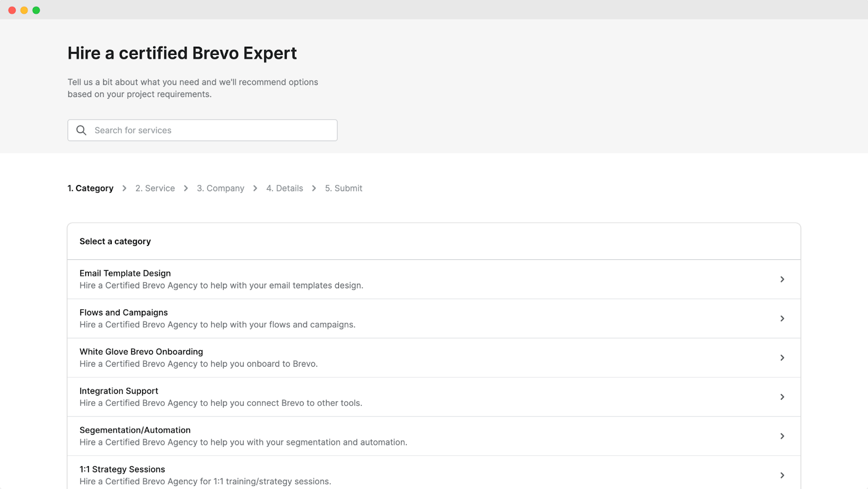The width and height of the screenshot is (868, 489).
Task: Click the breadcrumb arrow between Details and Submit
Action: pyautogui.click(x=314, y=188)
